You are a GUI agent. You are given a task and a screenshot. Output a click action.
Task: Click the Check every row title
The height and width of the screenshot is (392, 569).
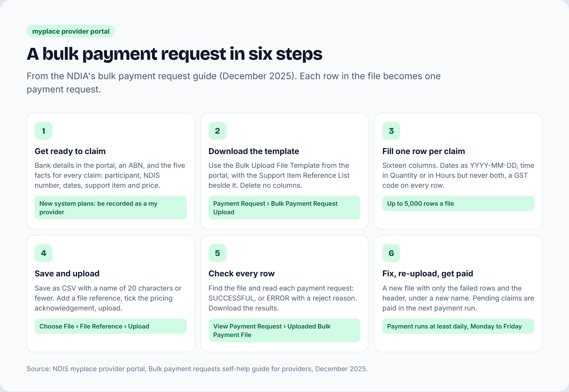(x=242, y=273)
